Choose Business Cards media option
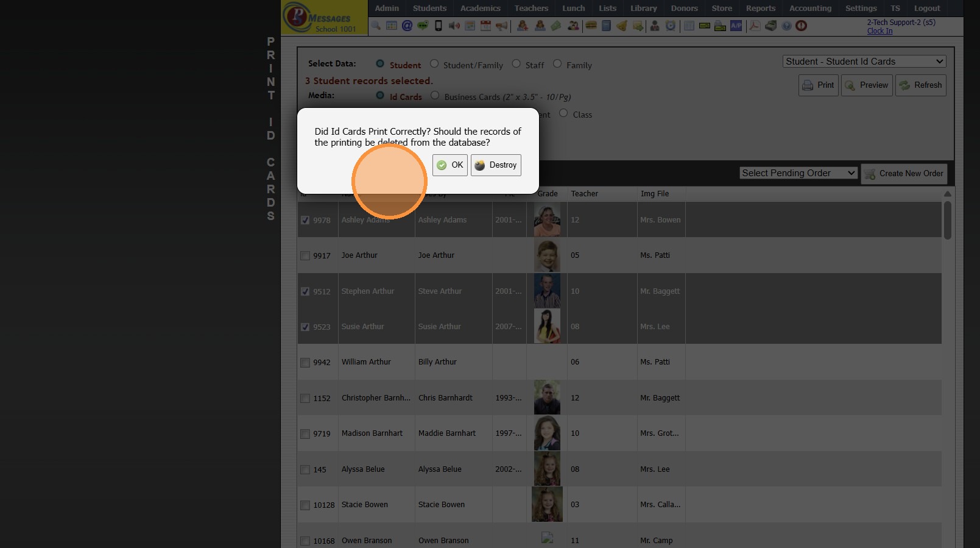Screen dimensions: 980x548 [x=435, y=95]
